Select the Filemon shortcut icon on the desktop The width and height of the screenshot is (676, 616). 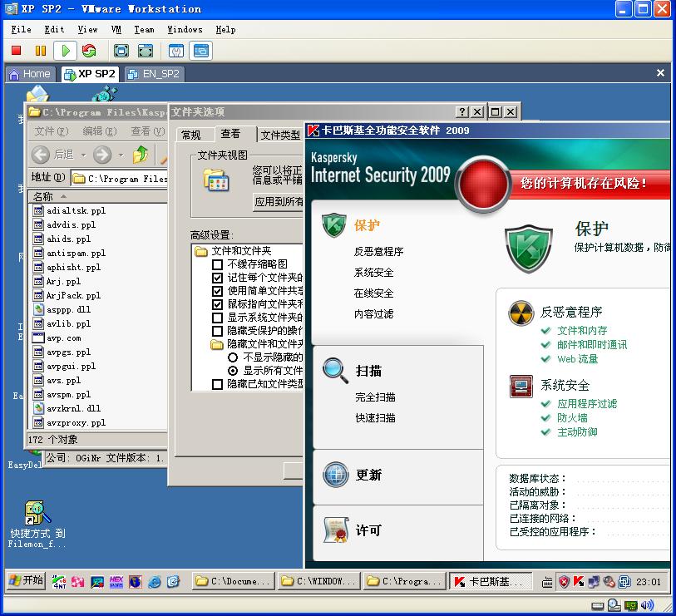coord(37,513)
